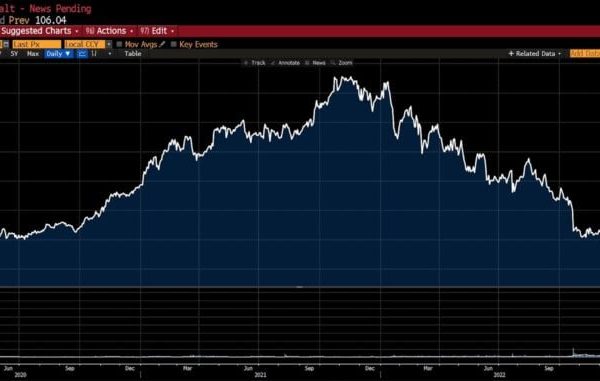
Task: Toggle the News overlay
Action: (316, 63)
